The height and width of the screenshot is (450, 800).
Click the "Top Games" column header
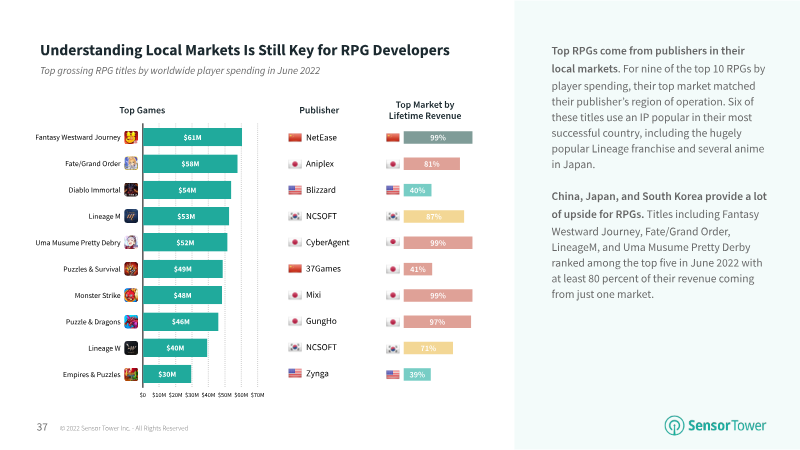pyautogui.click(x=142, y=110)
